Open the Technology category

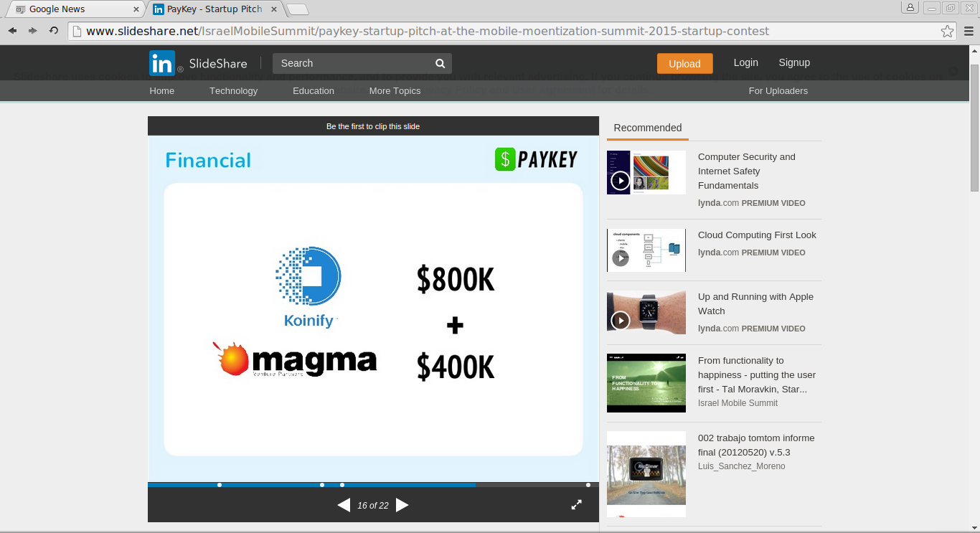click(x=233, y=91)
